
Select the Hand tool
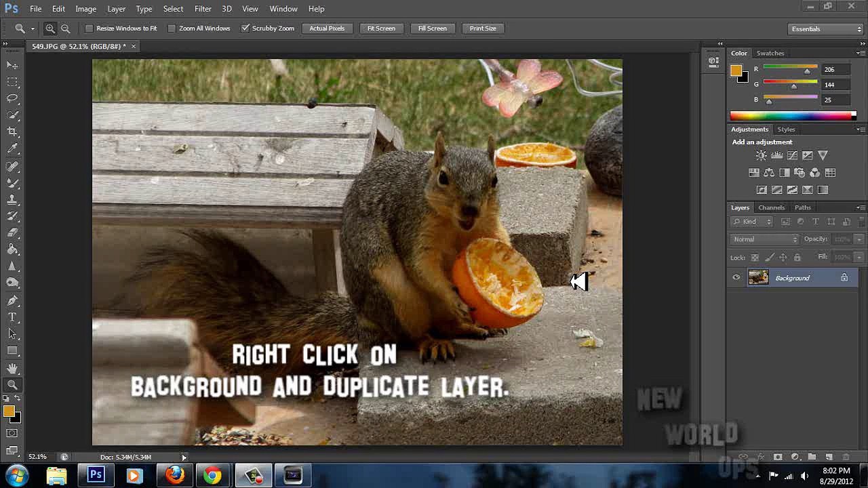(12, 368)
